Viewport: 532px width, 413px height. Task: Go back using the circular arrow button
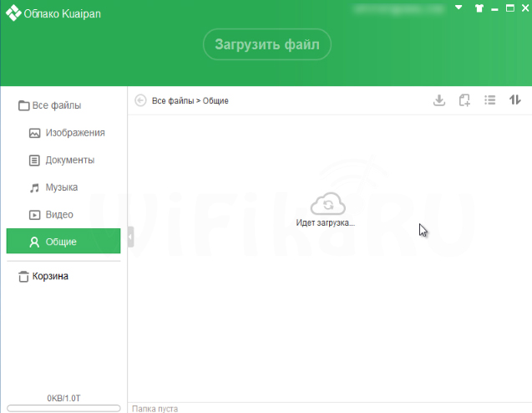[x=140, y=100]
